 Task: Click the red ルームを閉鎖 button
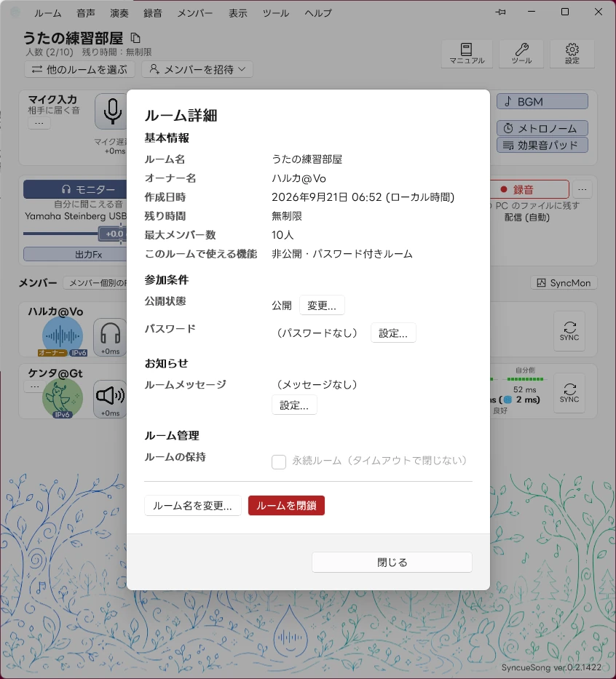coord(286,505)
